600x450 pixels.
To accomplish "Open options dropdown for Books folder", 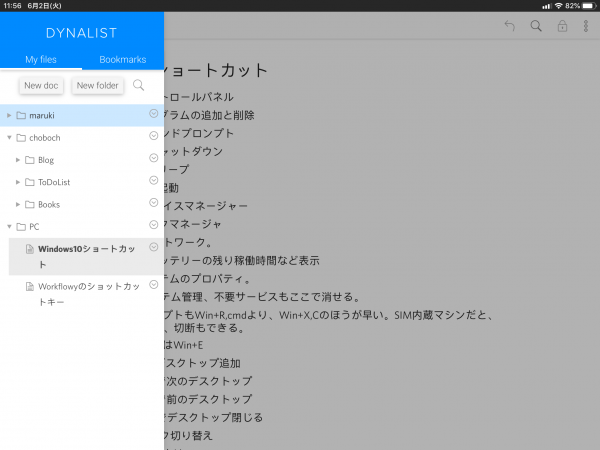I will (153, 203).
